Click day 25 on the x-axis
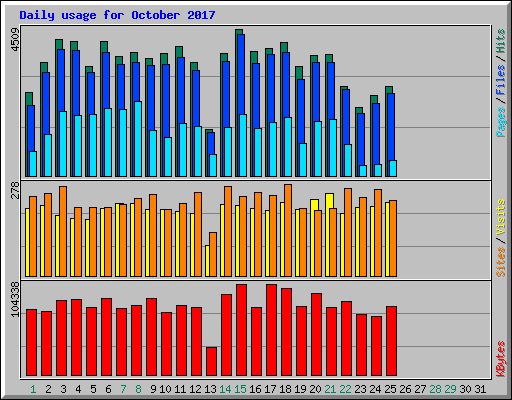The height and width of the screenshot is (400, 512). [x=390, y=389]
